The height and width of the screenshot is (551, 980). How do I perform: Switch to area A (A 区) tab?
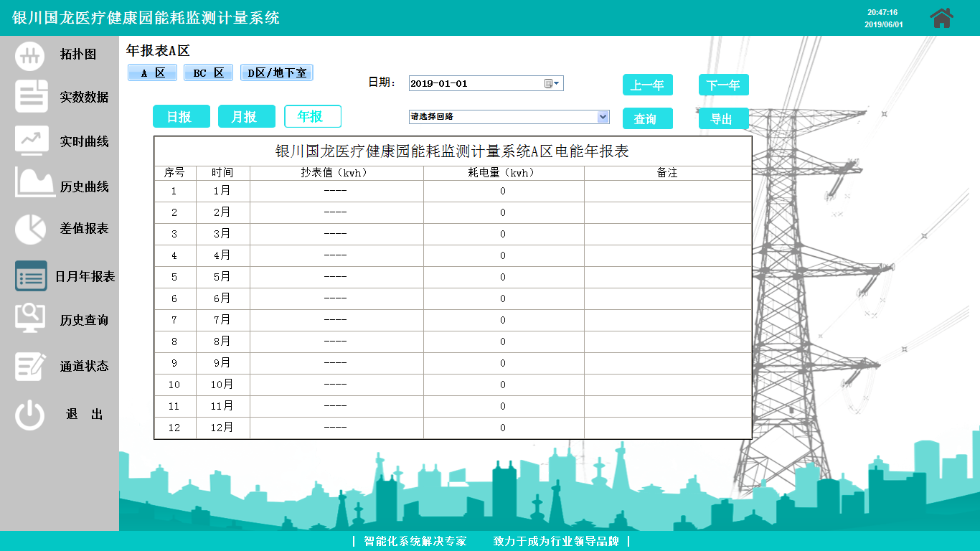[x=152, y=73]
